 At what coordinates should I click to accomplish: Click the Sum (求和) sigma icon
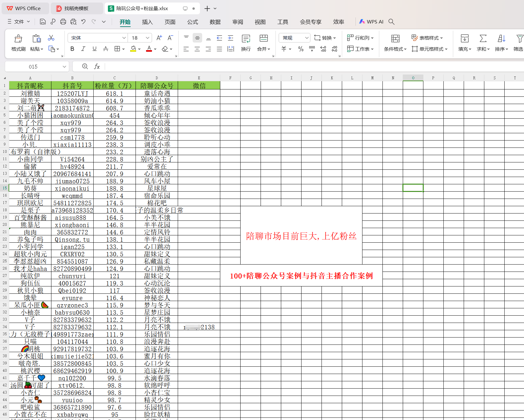click(x=483, y=39)
